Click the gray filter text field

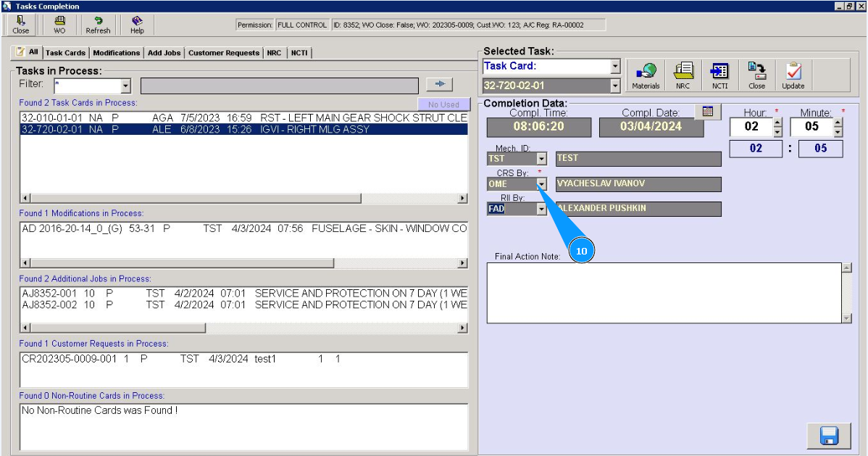(x=280, y=86)
